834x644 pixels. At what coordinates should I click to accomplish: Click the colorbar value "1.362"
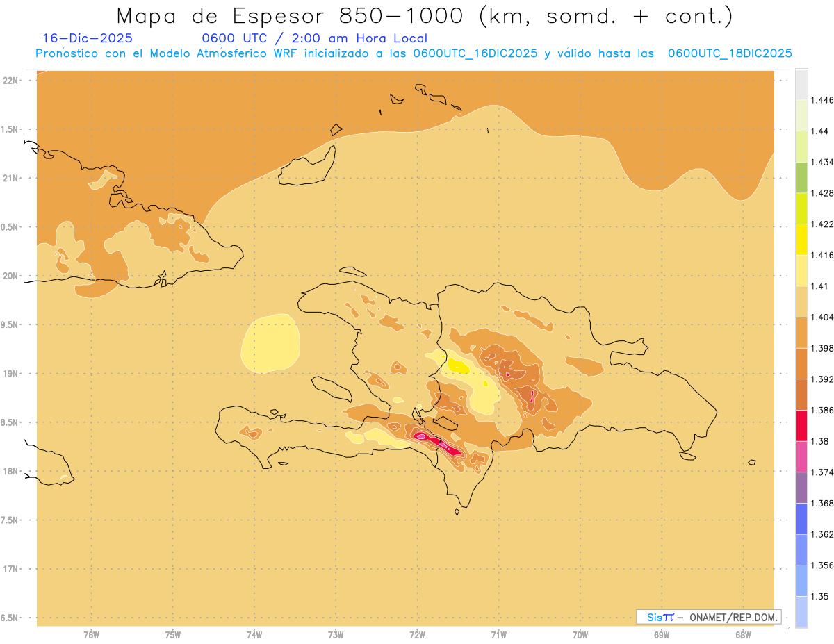tap(822, 534)
